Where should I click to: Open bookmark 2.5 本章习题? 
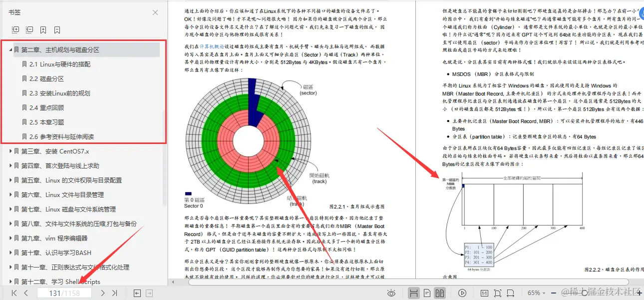[x=46, y=122]
